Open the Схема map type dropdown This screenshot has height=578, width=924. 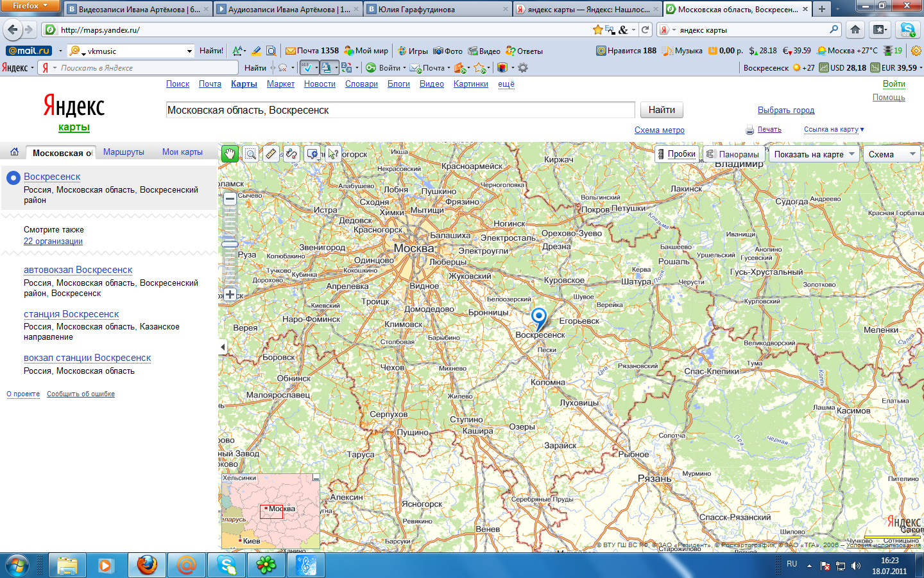892,154
